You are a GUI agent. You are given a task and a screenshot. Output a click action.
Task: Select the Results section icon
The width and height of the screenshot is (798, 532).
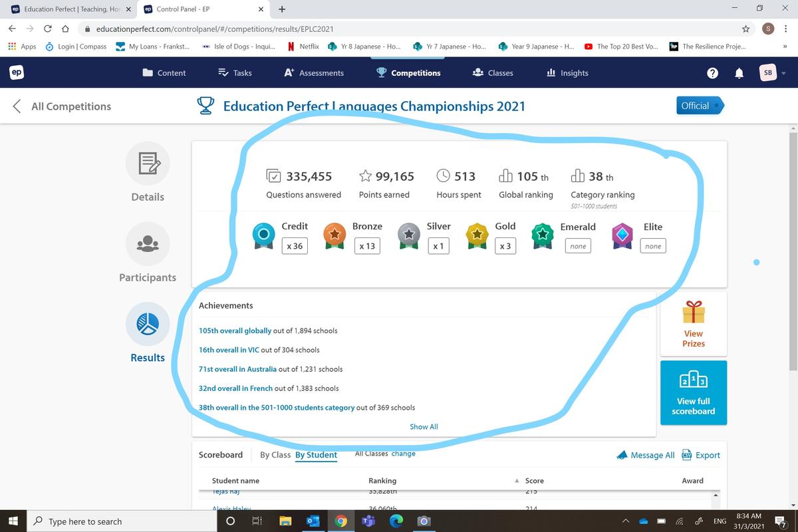[x=148, y=324]
